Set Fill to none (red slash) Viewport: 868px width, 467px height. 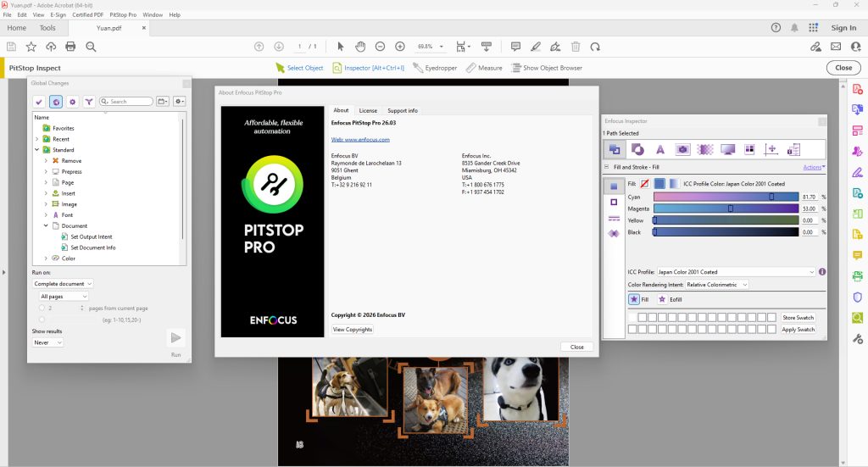click(x=645, y=184)
